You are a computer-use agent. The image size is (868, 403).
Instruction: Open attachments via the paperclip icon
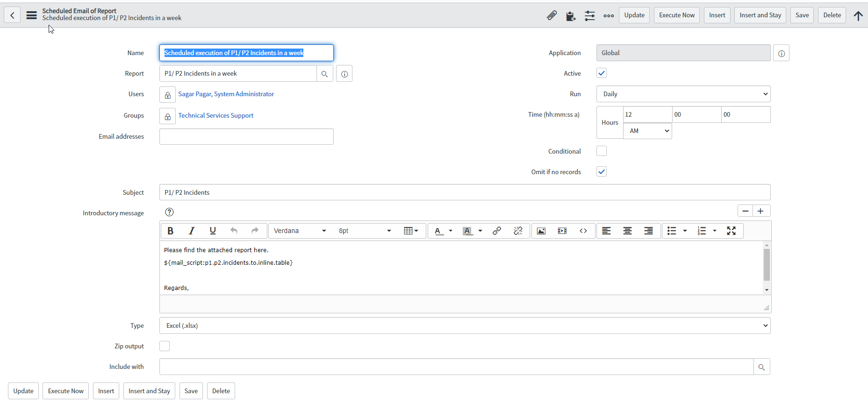tap(552, 15)
